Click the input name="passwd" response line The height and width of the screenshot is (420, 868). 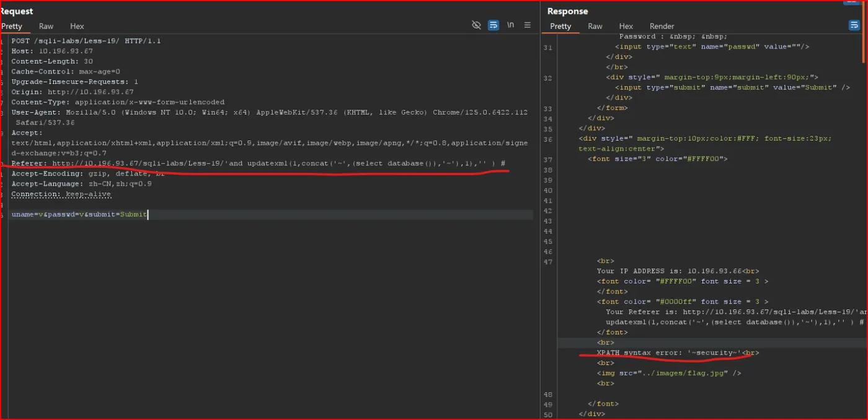(x=712, y=46)
